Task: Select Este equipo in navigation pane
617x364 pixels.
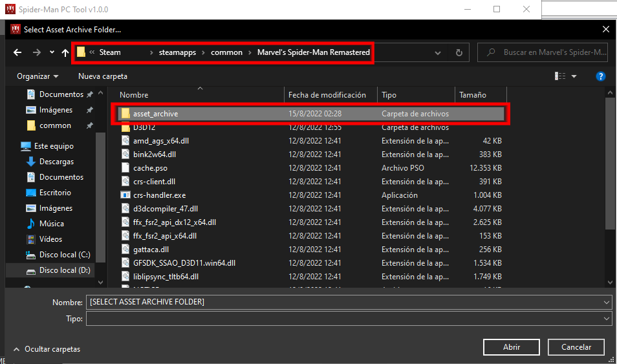Action: [x=54, y=146]
